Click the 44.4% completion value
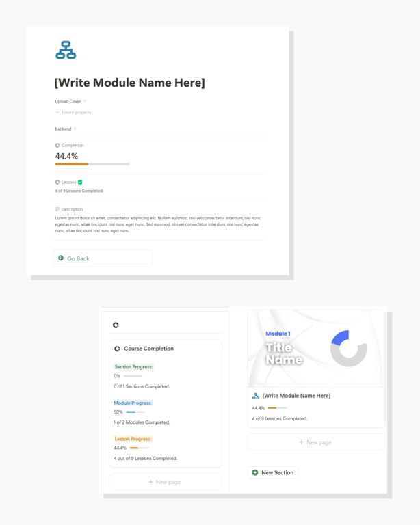420x525 pixels. tap(66, 156)
